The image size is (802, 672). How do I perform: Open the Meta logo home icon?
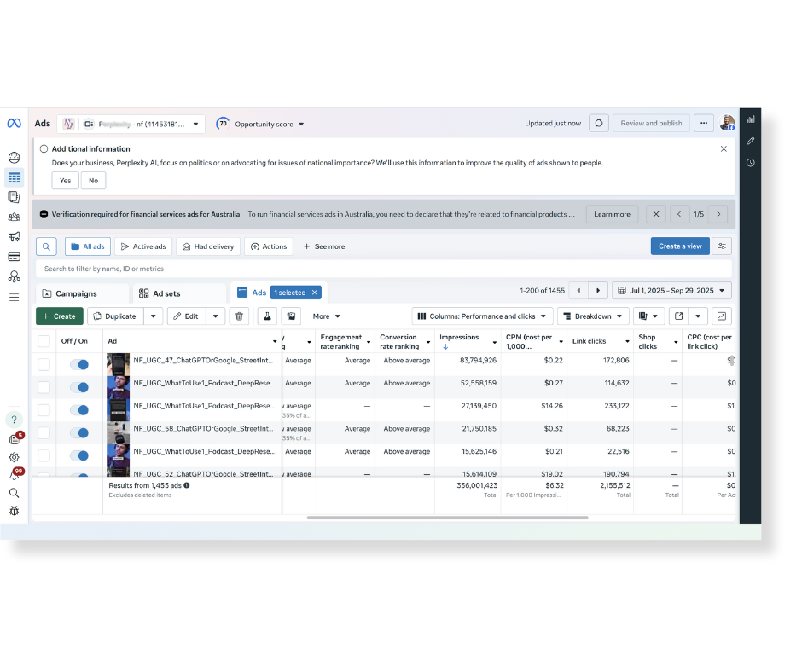[14, 124]
